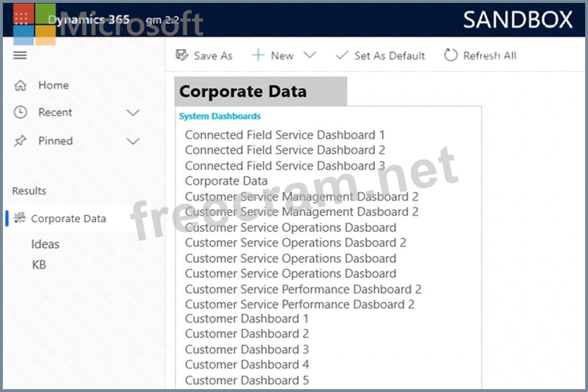This screenshot has height=392, width=588.
Task: Expand the Recent section chevron
Action: (133, 113)
